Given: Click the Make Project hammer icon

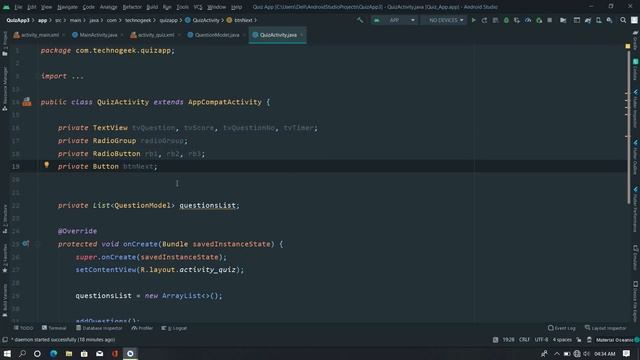Looking at the screenshot, I should click(360, 20).
